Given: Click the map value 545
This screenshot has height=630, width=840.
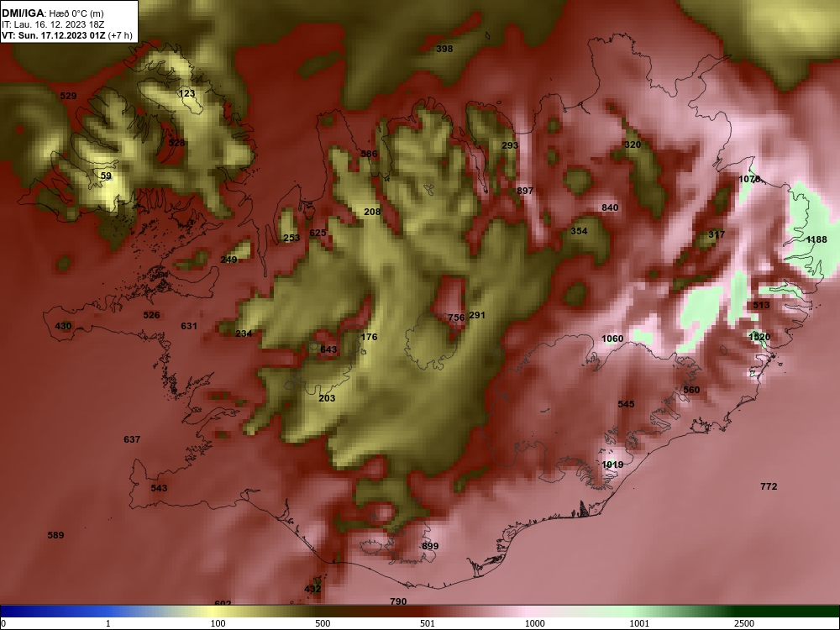Looking at the screenshot, I should 626,404.
